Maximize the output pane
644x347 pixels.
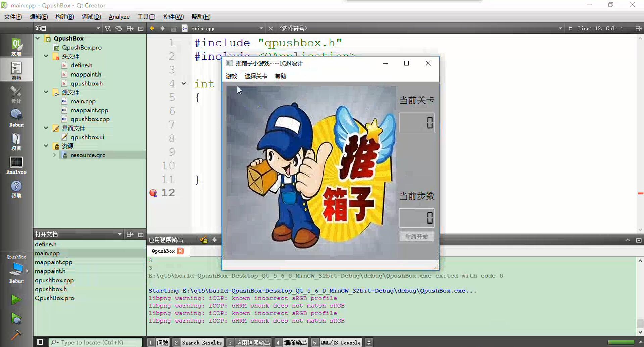639,240
